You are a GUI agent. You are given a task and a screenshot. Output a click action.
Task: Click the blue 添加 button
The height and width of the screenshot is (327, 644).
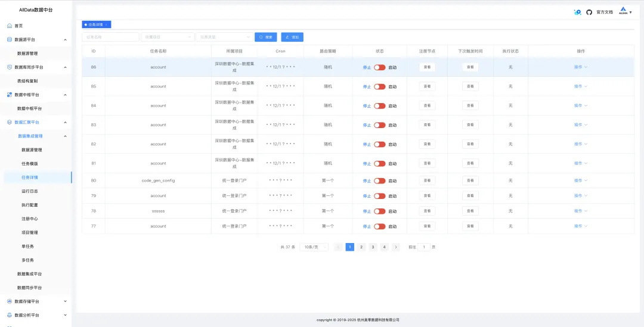292,37
